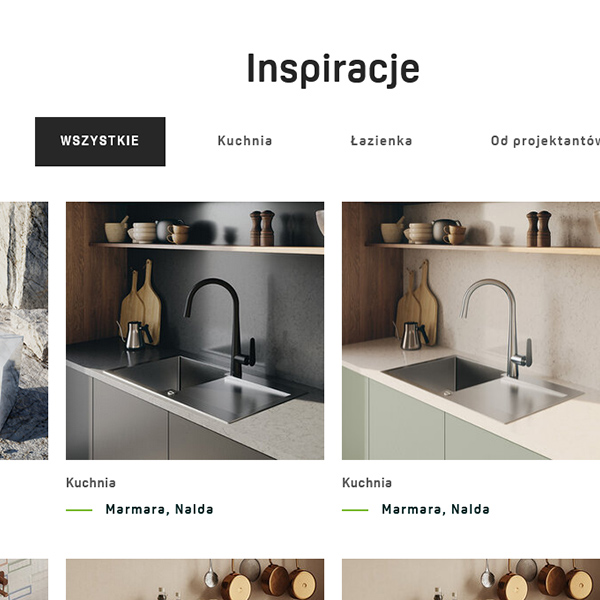Click the Kuchnia label below the dark kitchen
Viewport: 600px width, 600px height.
(x=91, y=483)
